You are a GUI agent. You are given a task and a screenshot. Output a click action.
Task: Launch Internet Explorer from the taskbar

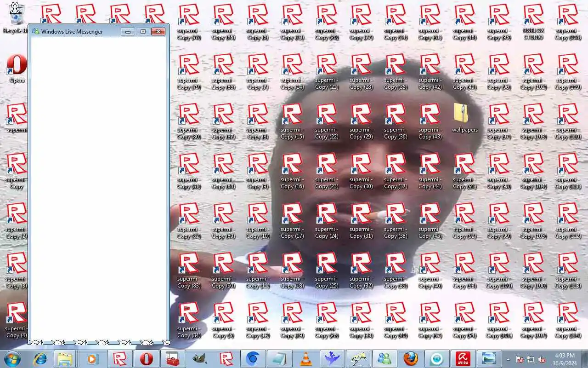[40, 359]
